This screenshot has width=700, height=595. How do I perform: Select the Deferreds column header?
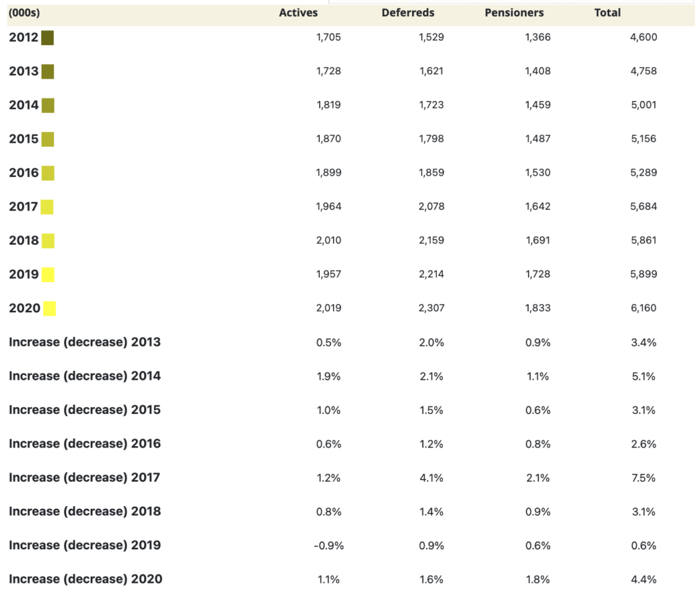pos(407,13)
